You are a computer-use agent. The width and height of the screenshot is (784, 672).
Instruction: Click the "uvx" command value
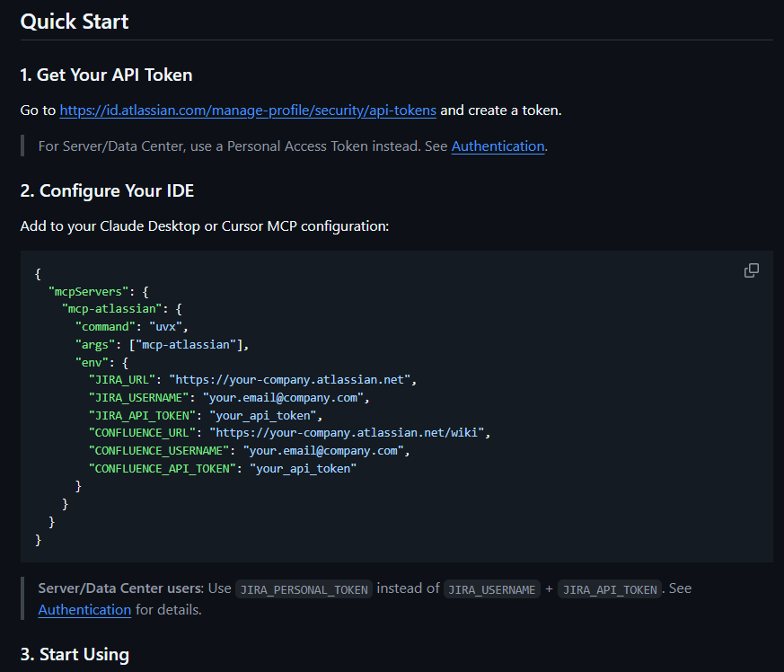(165, 327)
